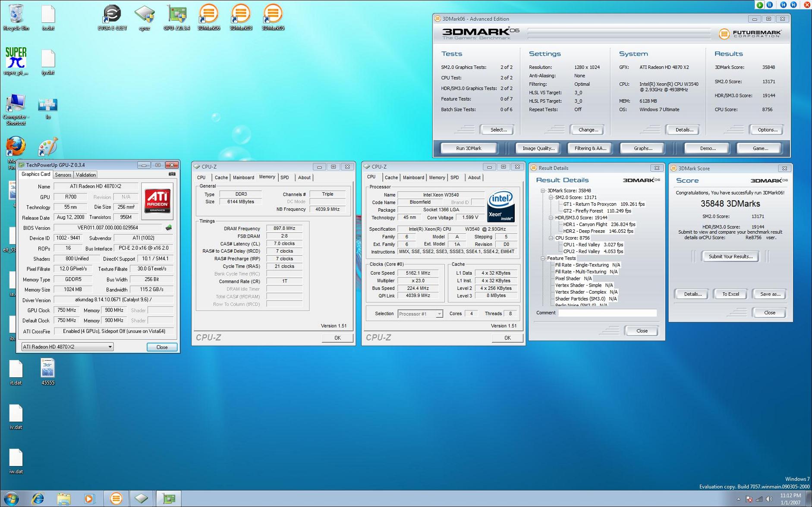812x507 pixels.
Task: Select HDR2 - Deep Freeze result row
Action: (x=598, y=231)
